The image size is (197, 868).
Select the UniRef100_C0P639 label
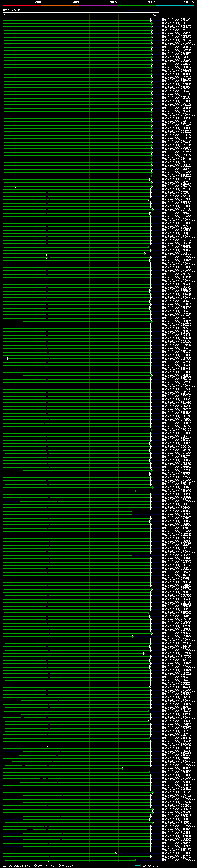177,111
